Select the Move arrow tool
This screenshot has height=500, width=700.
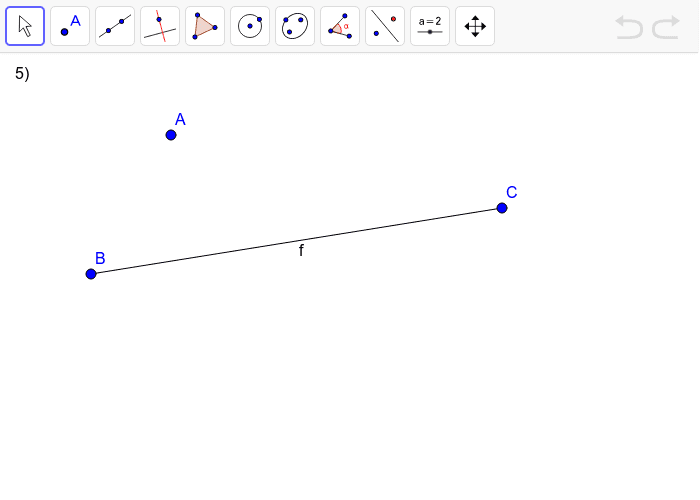(x=25, y=26)
